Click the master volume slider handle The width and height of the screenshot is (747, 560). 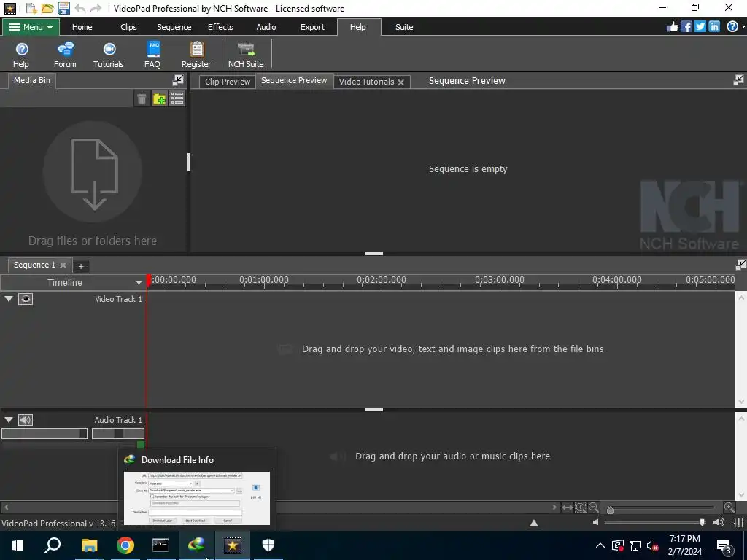tap(703, 522)
